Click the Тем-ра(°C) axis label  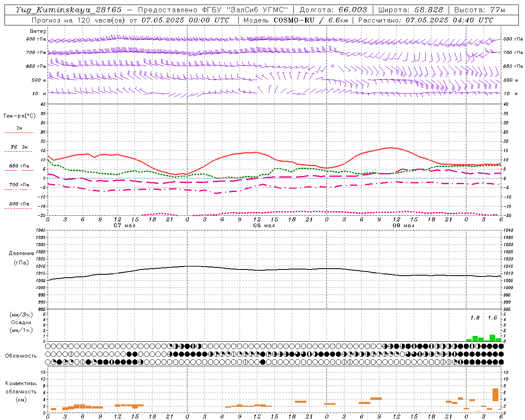coord(19,116)
